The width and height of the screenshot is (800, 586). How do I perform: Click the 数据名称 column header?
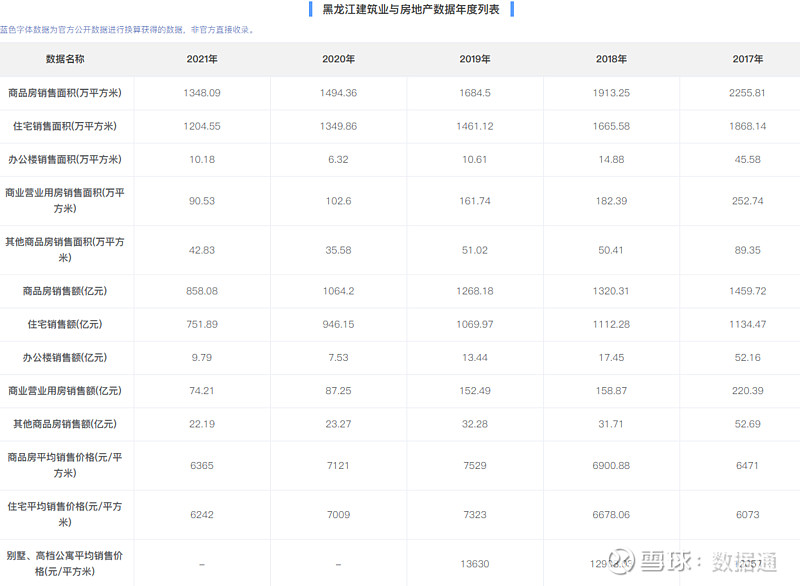point(65,59)
